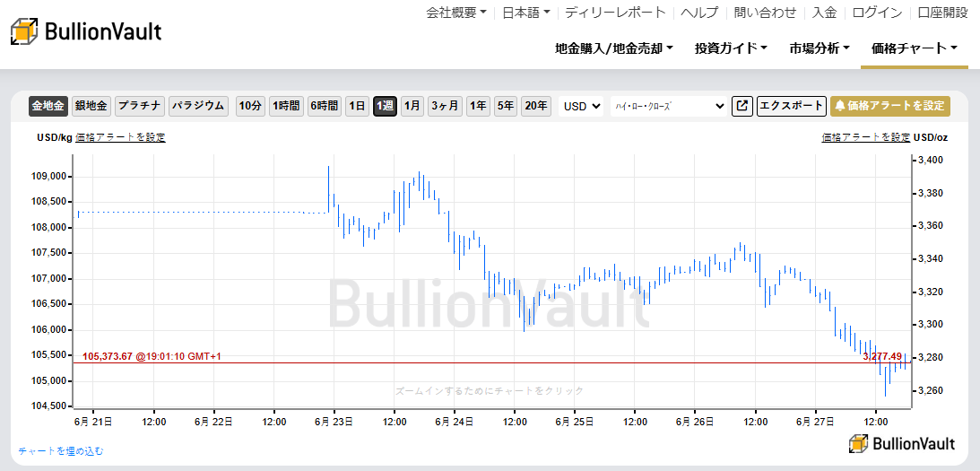Screen dimensions: 980x471
Task: Click the 109,000 left axis value
Action: tap(48, 177)
